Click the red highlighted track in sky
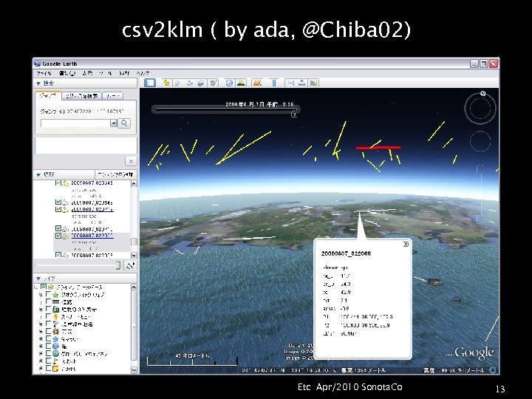This screenshot has height=399, width=532. point(378,148)
